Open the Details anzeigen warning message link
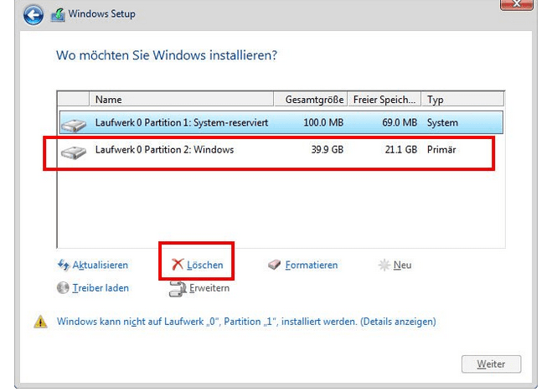557x392 pixels. click(x=246, y=322)
